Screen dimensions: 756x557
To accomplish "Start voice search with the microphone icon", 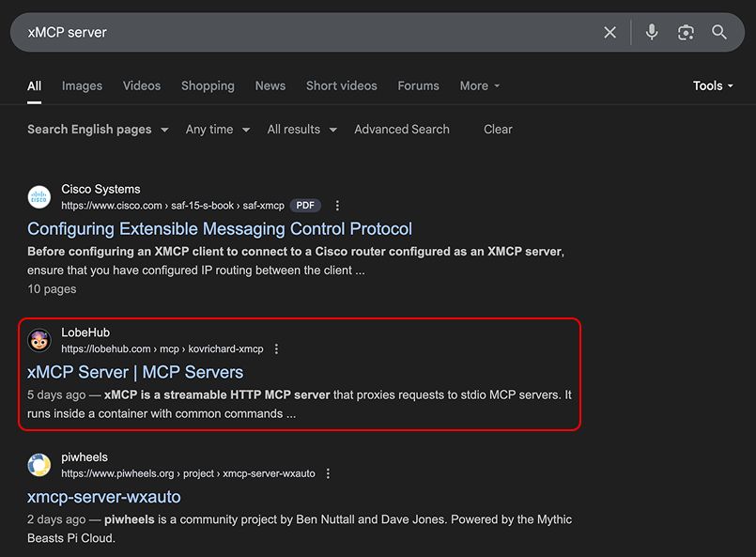I will point(652,32).
